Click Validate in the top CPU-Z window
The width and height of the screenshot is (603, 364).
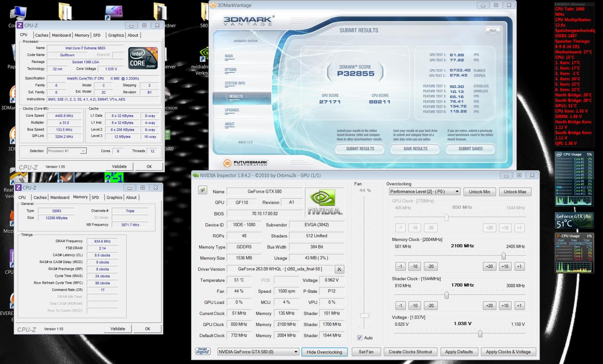[x=119, y=167]
